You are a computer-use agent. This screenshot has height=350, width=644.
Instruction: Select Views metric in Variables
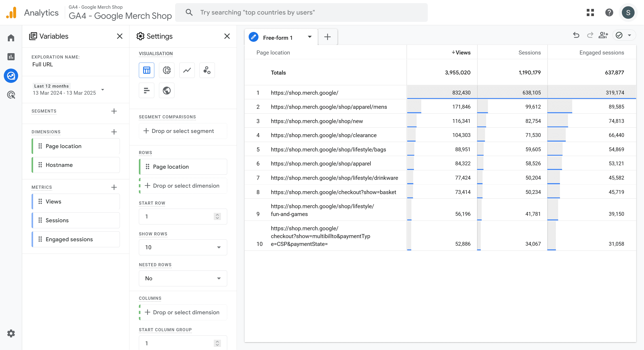(76, 202)
